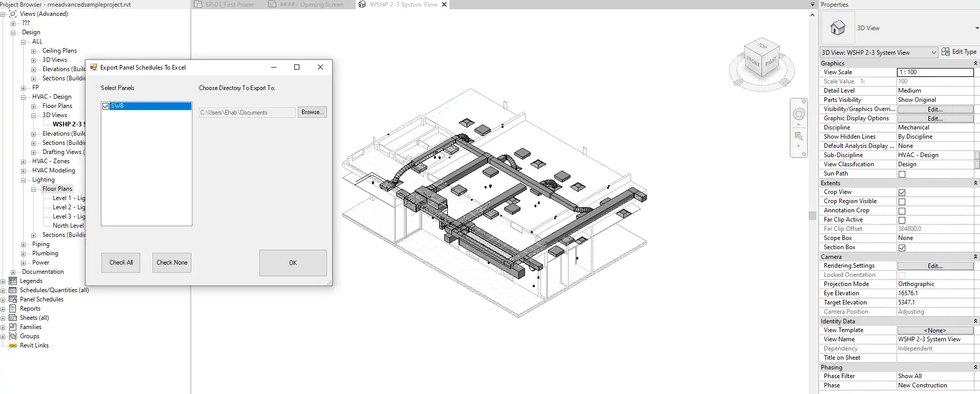Collapse the Graphics properties group
Image resolution: width=980 pixels, height=394 pixels.
point(975,63)
